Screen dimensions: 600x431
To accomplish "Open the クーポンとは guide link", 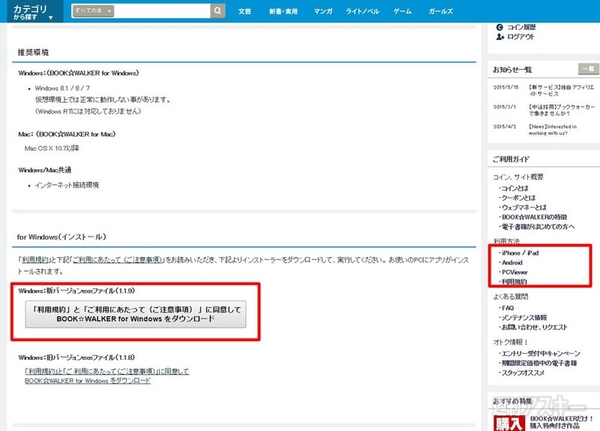I will tap(518, 198).
